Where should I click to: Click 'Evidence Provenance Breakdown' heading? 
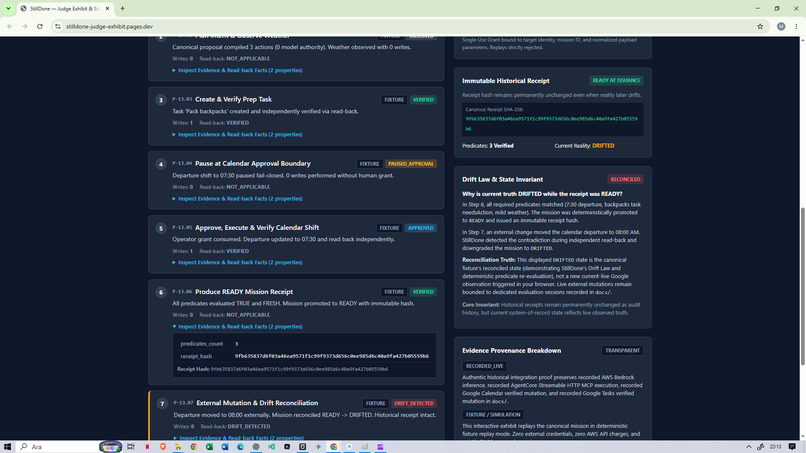coord(511,351)
